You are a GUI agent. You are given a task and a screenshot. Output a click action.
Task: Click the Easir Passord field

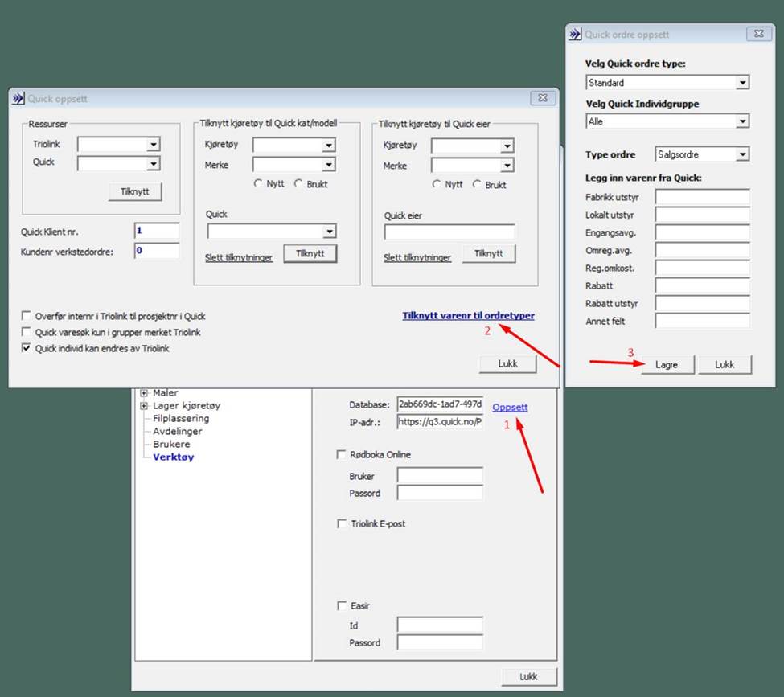coord(440,642)
